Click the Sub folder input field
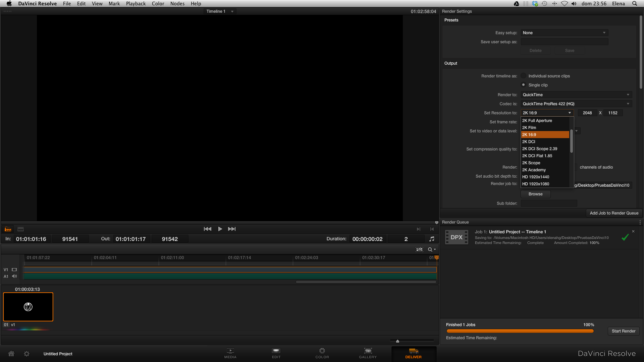This screenshot has width=644, height=362. pyautogui.click(x=549, y=203)
